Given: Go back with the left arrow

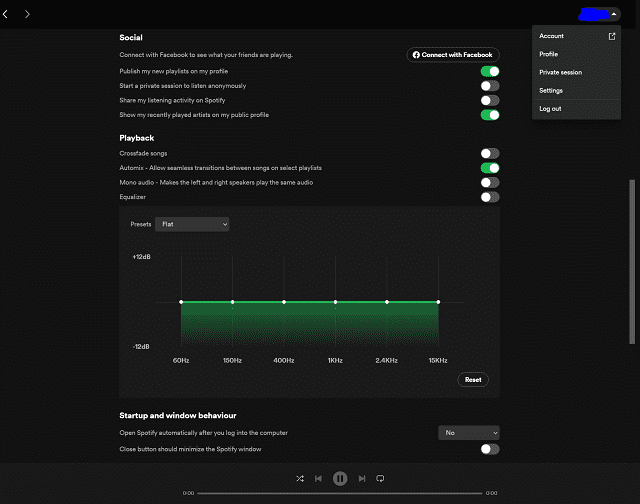Looking at the screenshot, I should click(5, 14).
